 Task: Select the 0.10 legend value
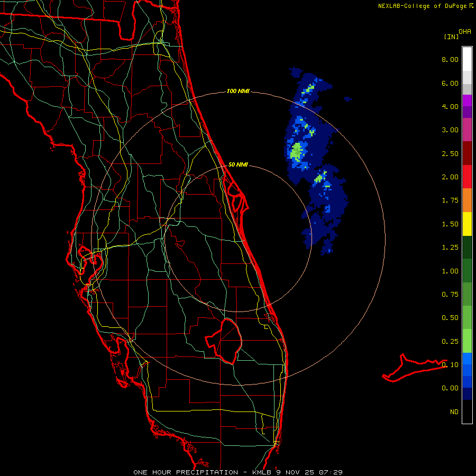(x=450, y=365)
